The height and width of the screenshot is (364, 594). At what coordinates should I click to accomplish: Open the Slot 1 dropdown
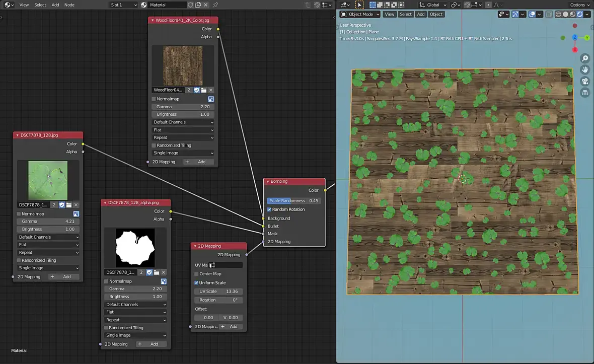123,5
